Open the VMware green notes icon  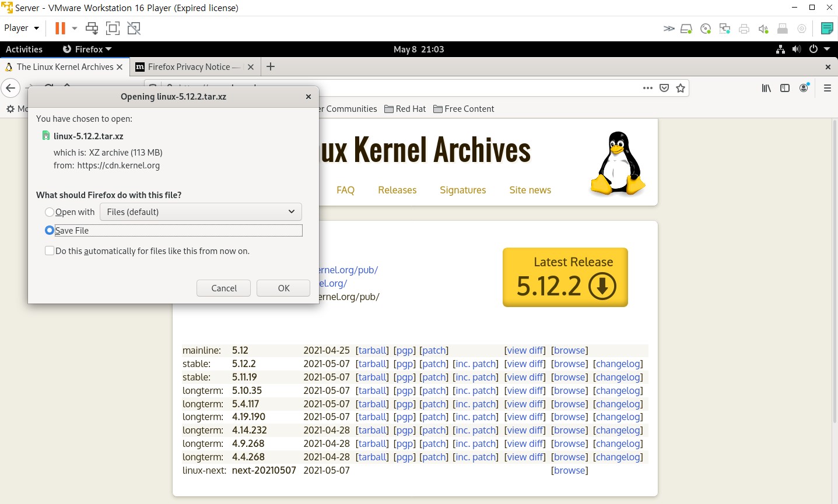(x=827, y=28)
